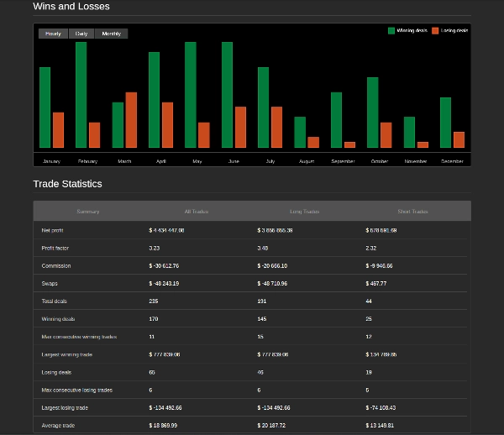Click May green winning bar

[x=191, y=95]
